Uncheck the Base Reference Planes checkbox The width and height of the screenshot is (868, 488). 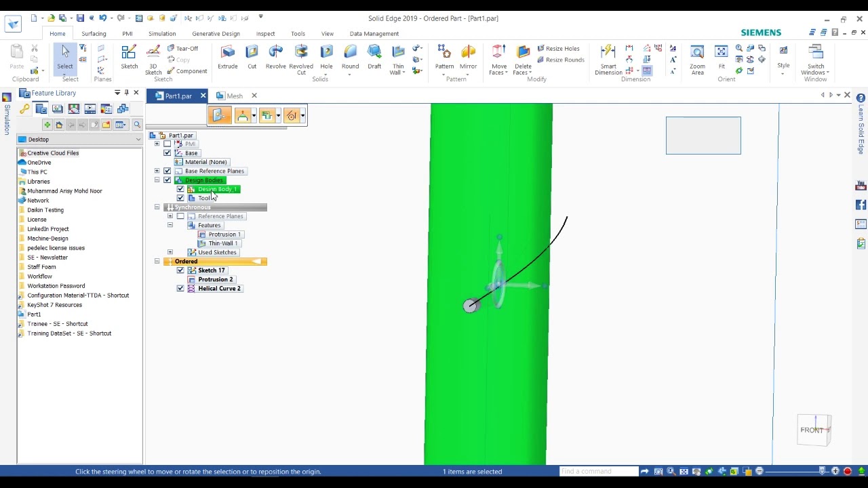point(167,171)
